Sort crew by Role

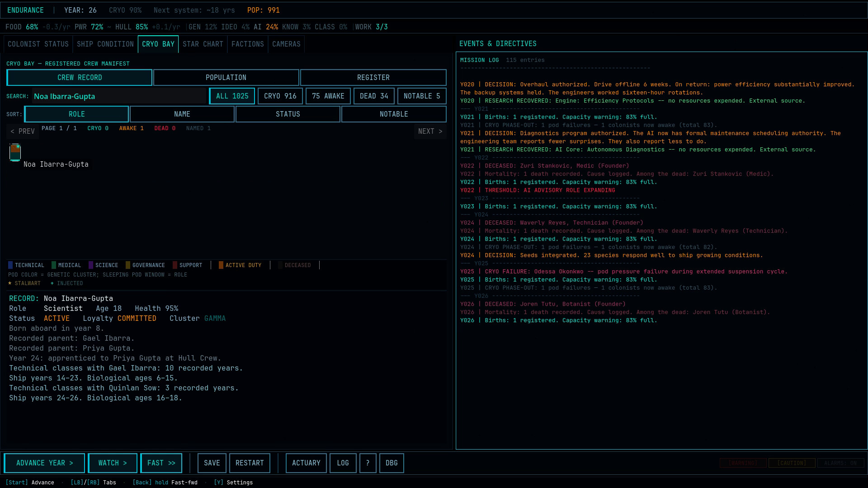(77, 114)
